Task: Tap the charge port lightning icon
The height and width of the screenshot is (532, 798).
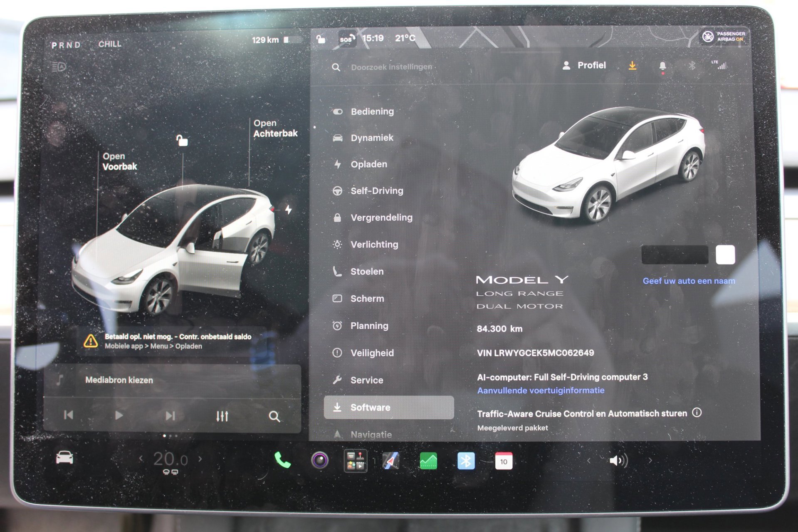Action: tap(288, 210)
